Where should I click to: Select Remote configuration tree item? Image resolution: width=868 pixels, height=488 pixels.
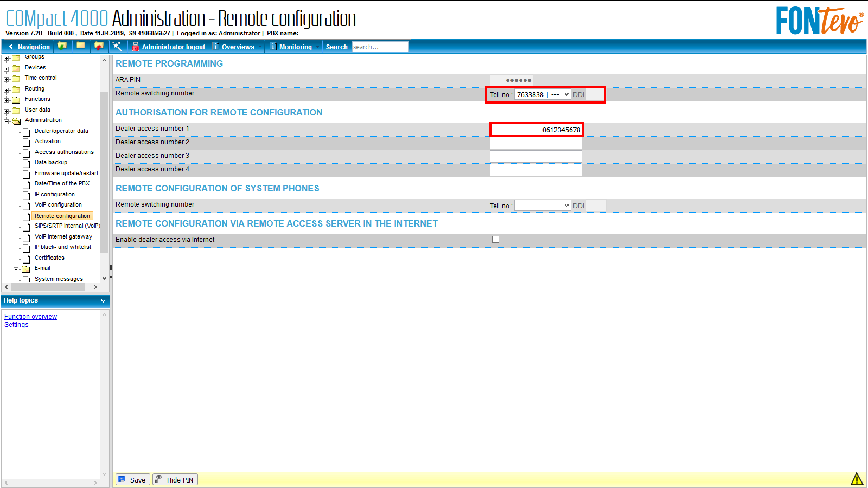pyautogui.click(x=62, y=216)
